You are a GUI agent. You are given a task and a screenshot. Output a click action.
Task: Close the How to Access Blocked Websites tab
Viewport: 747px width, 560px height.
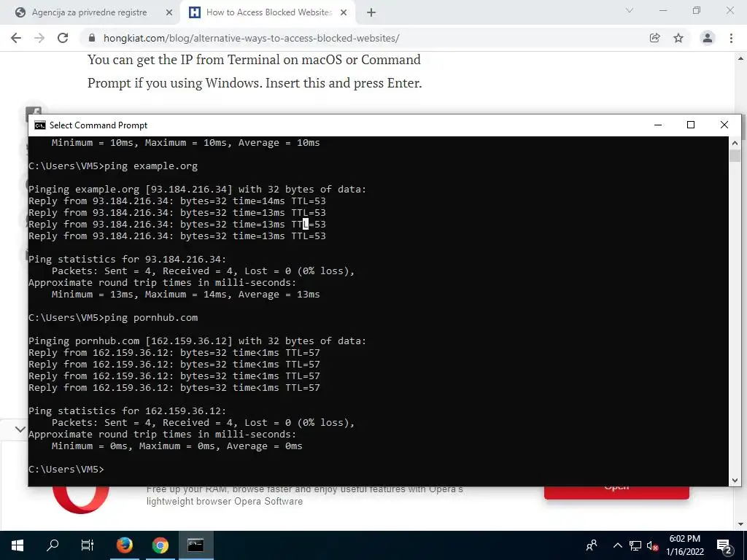(344, 12)
